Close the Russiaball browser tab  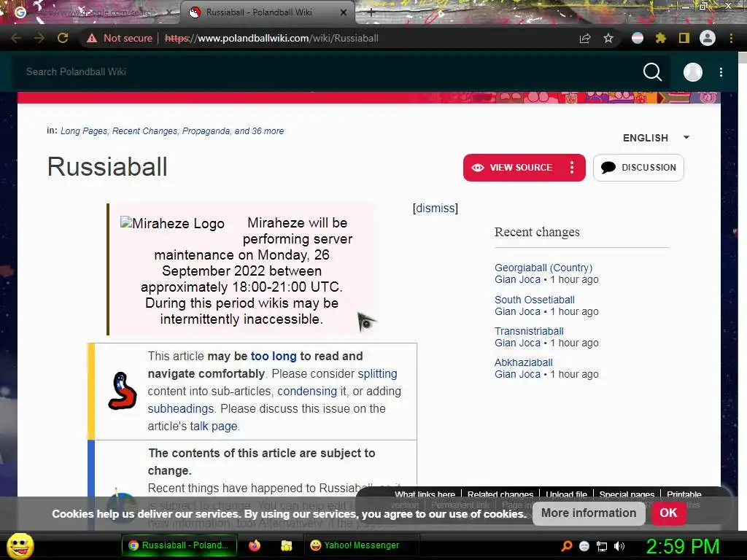pos(344,12)
